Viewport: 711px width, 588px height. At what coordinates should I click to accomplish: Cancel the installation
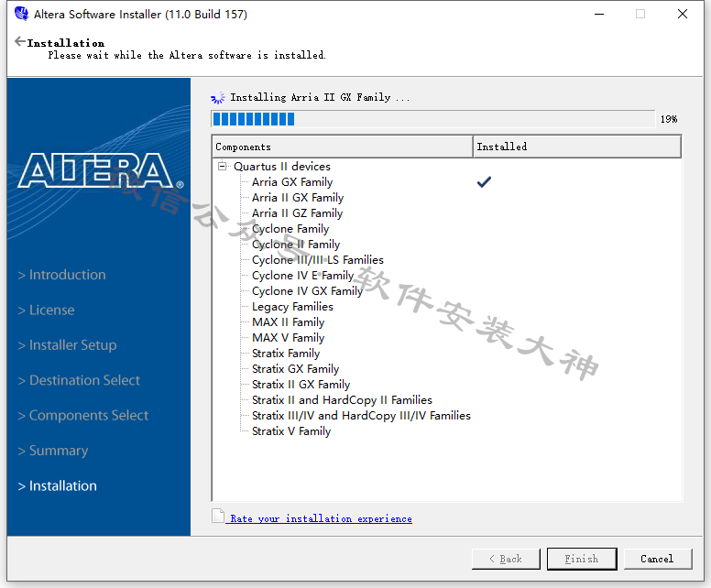point(658,559)
